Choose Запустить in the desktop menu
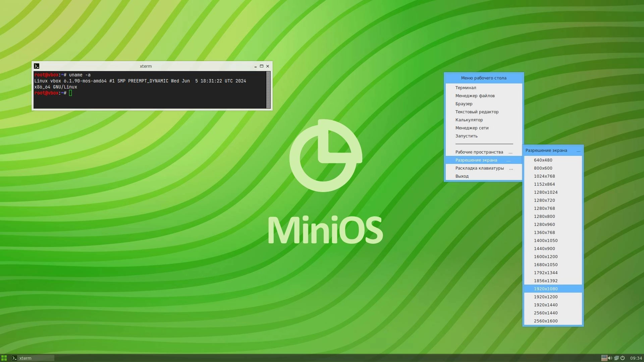644x362 pixels. coord(484,136)
